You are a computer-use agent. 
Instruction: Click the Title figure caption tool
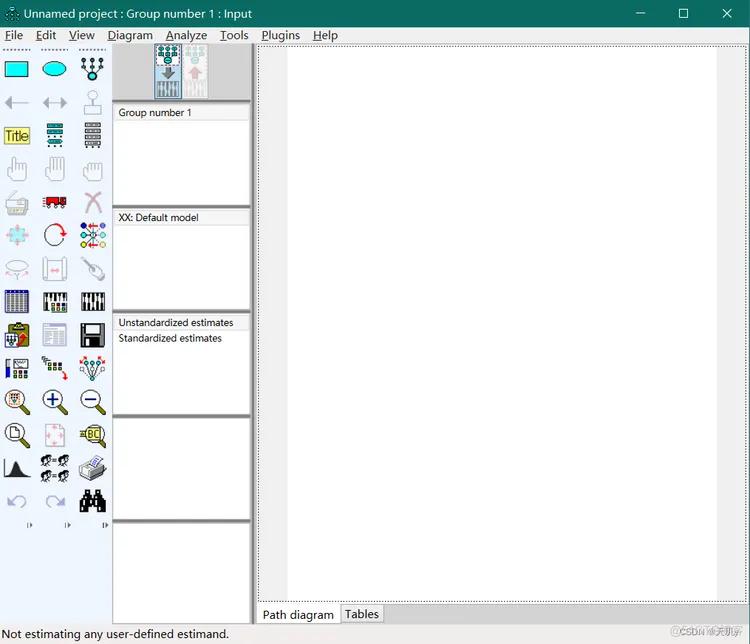(x=17, y=136)
